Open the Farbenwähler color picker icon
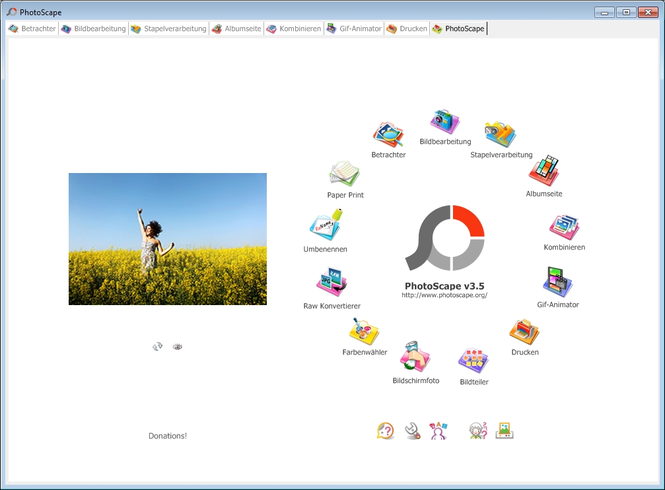The height and width of the screenshot is (490, 665). pyautogui.click(x=364, y=331)
